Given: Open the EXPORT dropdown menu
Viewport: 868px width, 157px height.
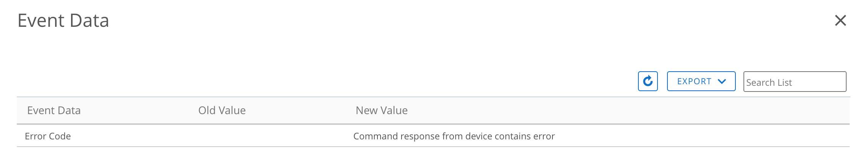Looking at the screenshot, I should click(x=701, y=81).
